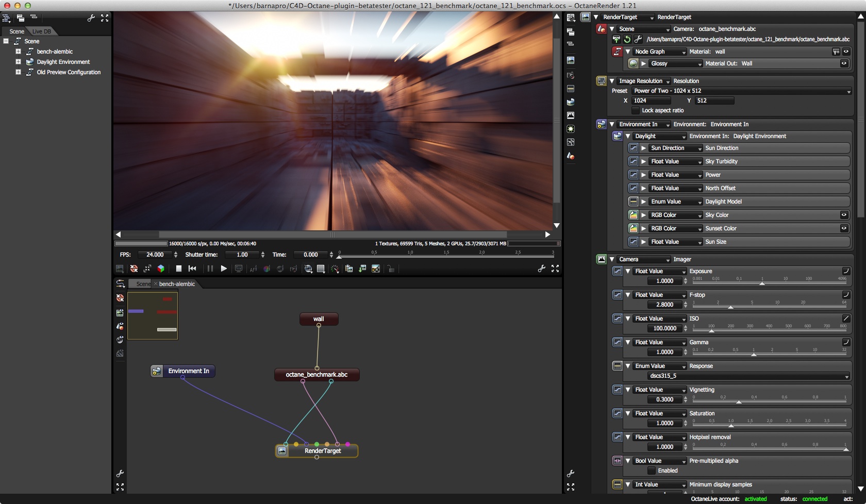The width and height of the screenshot is (866, 504).
Task: Open render viewport wrench settings
Action: (541, 268)
